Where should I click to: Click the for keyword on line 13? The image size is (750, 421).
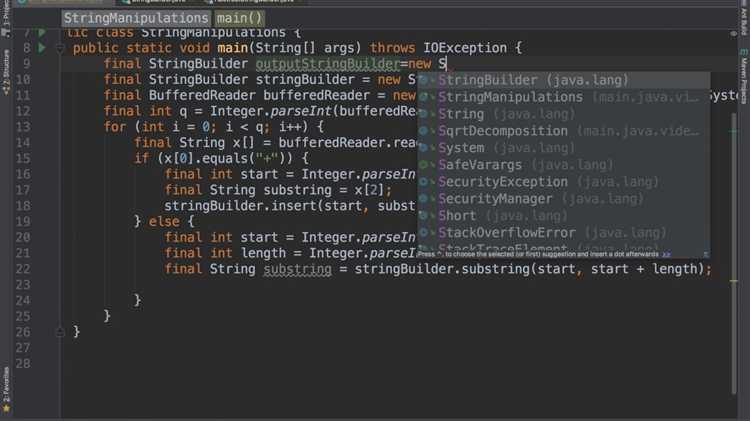(115, 127)
